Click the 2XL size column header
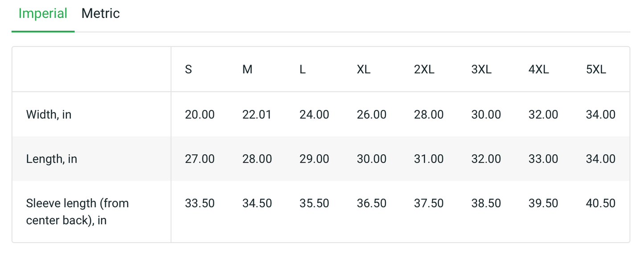Image resolution: width=644 pixels, height=255 pixels. coord(424,70)
